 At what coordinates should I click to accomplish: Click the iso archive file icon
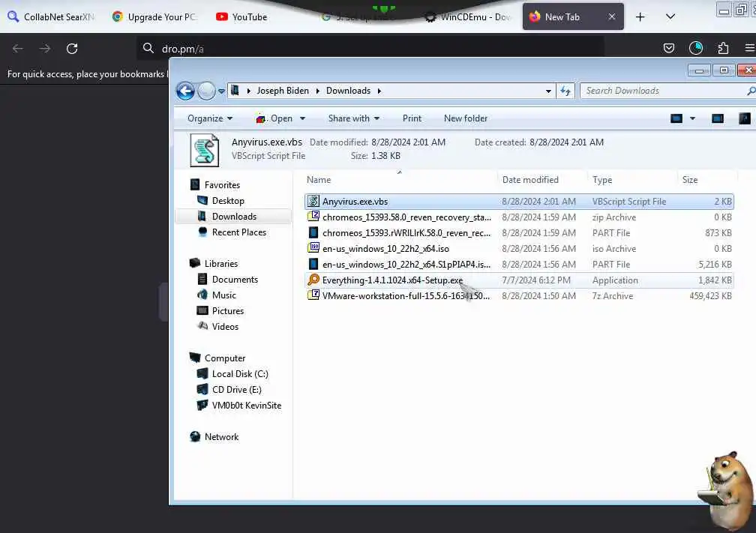pyautogui.click(x=313, y=248)
